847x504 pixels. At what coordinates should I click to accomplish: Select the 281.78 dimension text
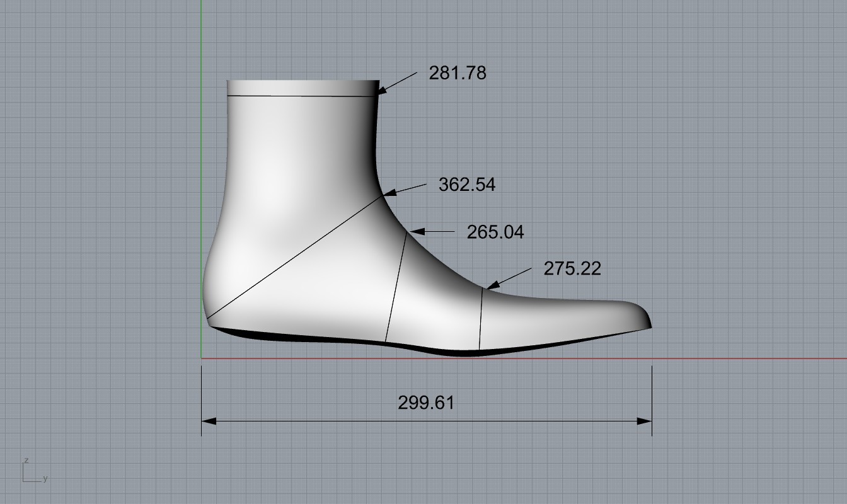[x=458, y=73]
